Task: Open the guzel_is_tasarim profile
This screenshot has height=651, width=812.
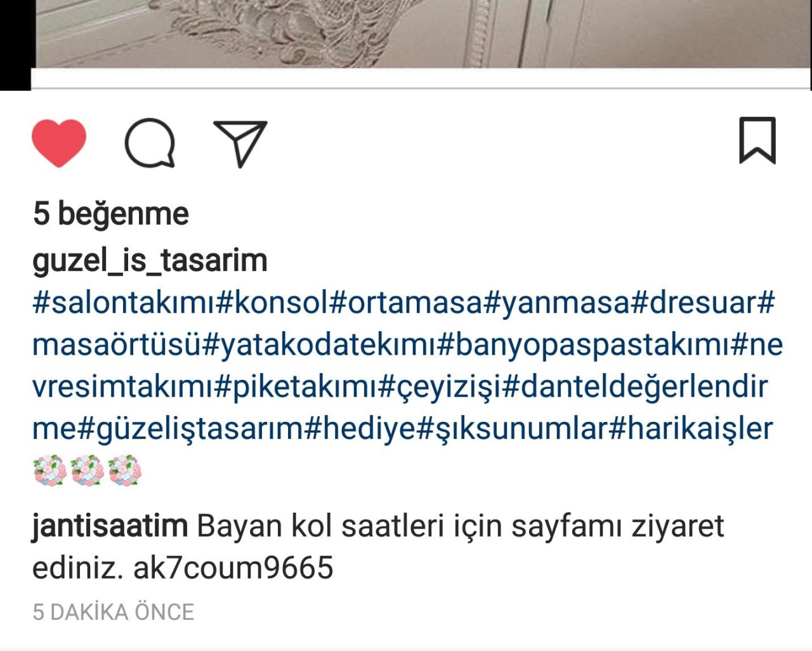Action: click(x=150, y=261)
